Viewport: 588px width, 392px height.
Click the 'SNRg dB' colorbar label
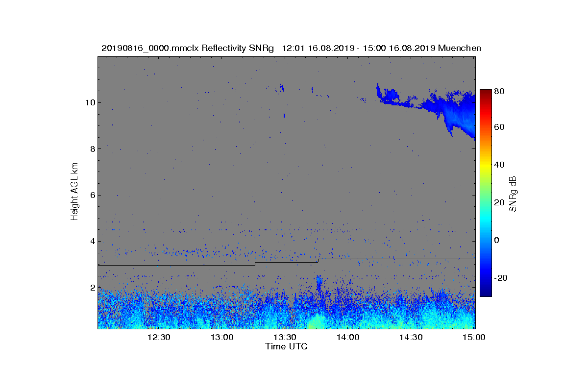(x=513, y=194)
